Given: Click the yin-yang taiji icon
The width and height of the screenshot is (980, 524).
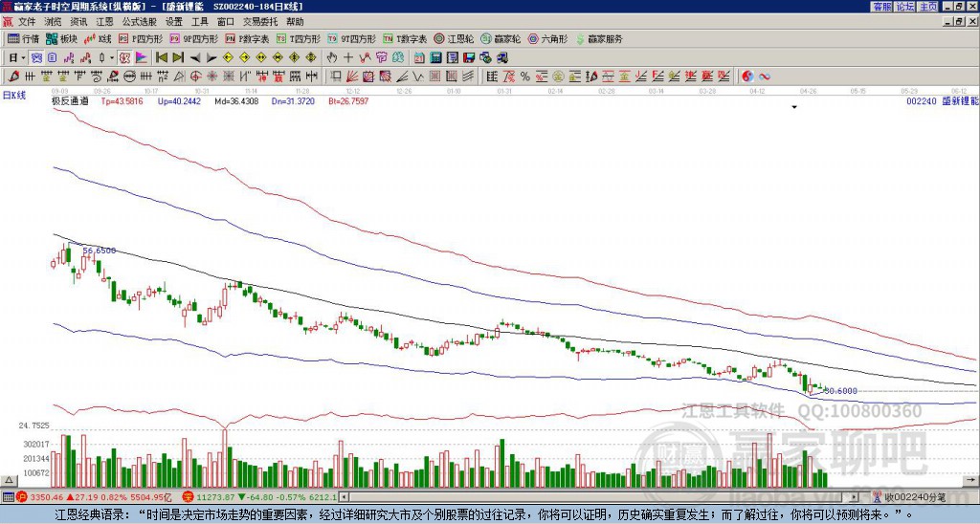Looking at the screenshot, I should pos(747,76).
